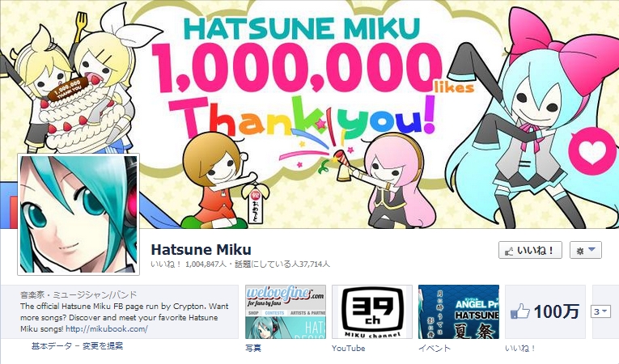619x364 pixels.
Task: Click the thumbs-up icon beside 100万
Action: (x=519, y=311)
